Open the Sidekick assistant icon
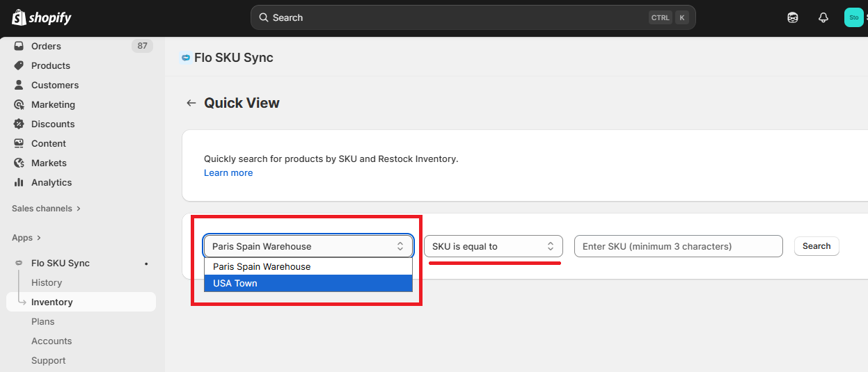This screenshot has height=372, width=868. coord(793,18)
